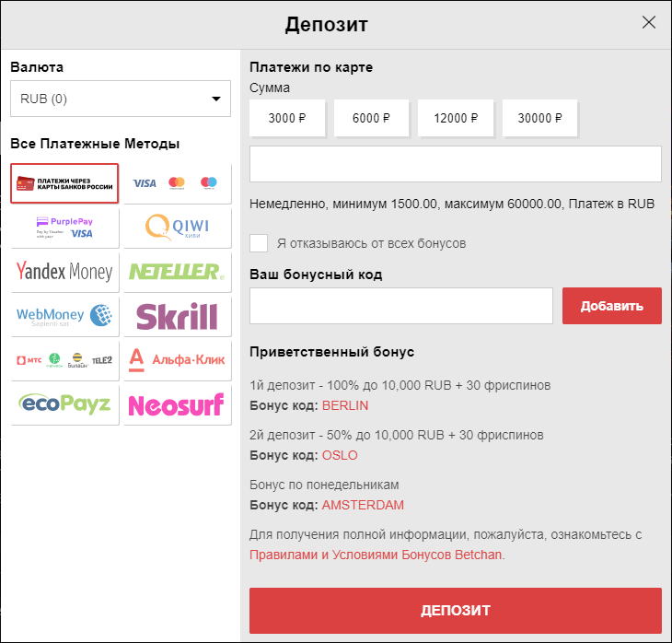Viewport: 672px width, 643px height.
Task: Select PurplePay Visa payment method
Action: (x=65, y=228)
